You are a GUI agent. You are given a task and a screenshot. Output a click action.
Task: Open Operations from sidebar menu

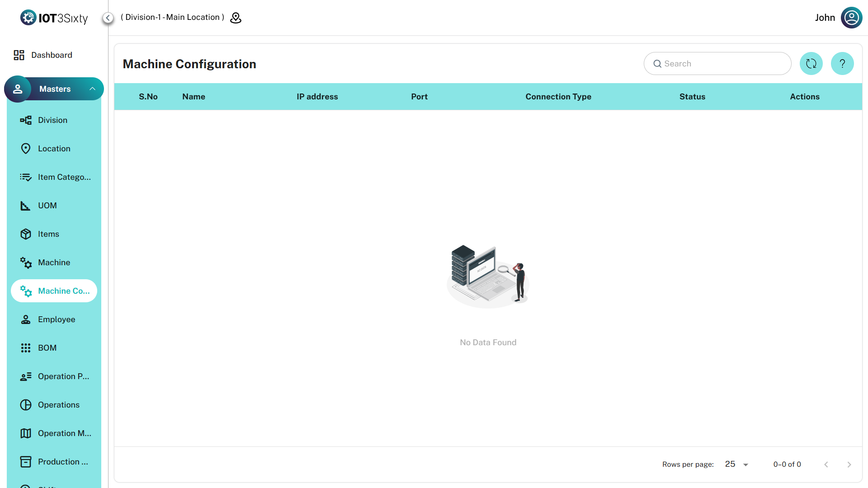(x=58, y=405)
